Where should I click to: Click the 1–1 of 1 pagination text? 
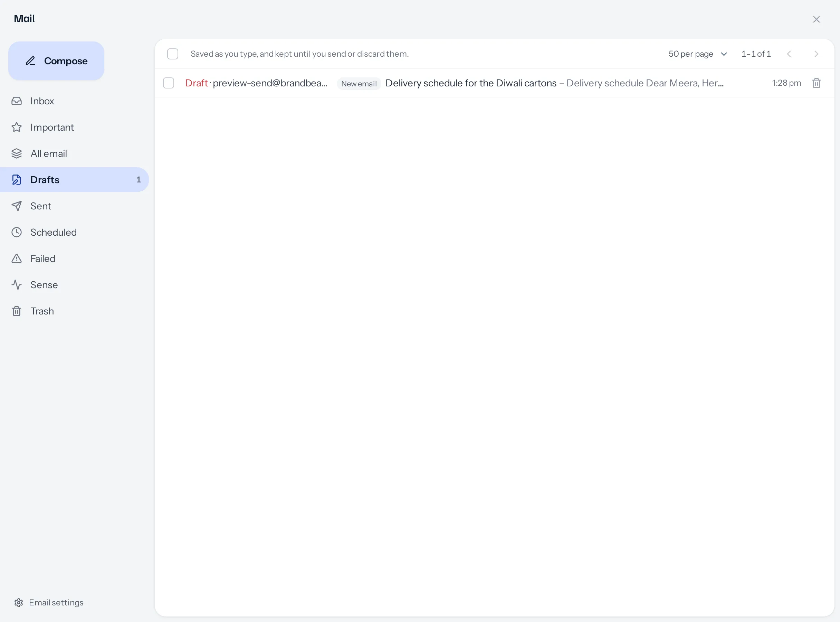click(756, 54)
